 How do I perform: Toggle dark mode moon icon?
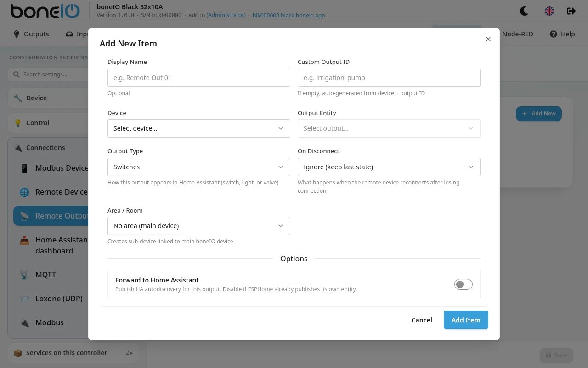click(524, 11)
